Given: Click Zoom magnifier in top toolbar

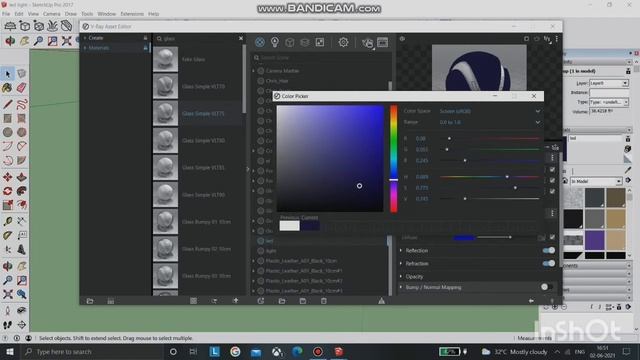Looking at the screenshot, I should pyautogui.click(x=38, y=40).
